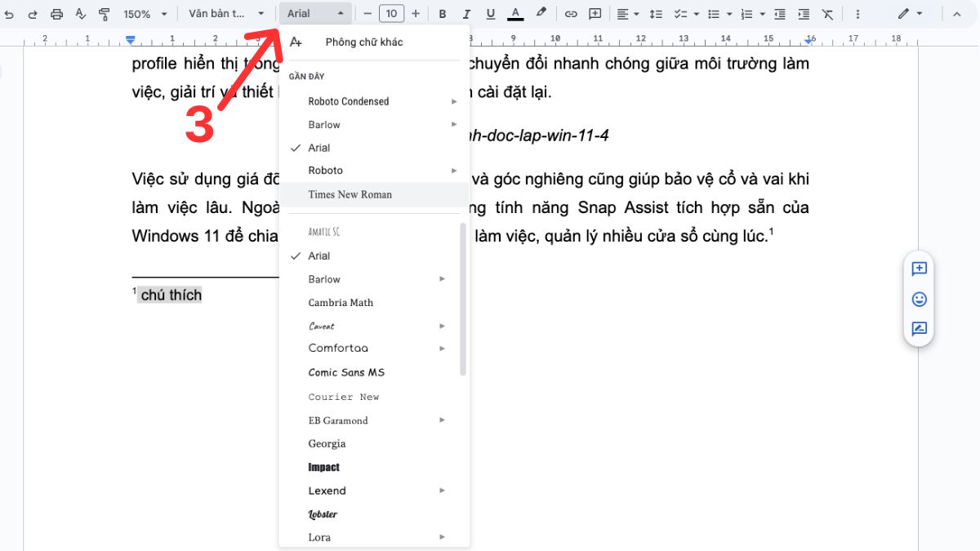
Task: Activate the paint format tool
Action: click(x=104, y=14)
